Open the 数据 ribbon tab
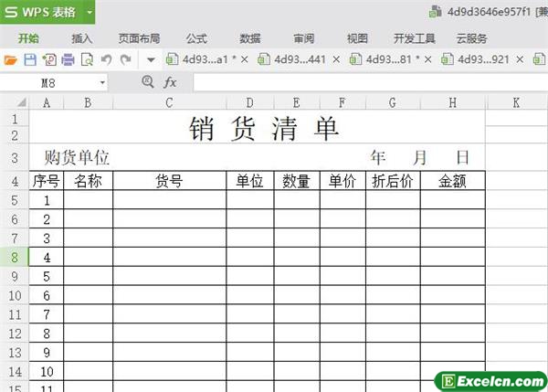This screenshot has height=392, width=548. (x=250, y=38)
